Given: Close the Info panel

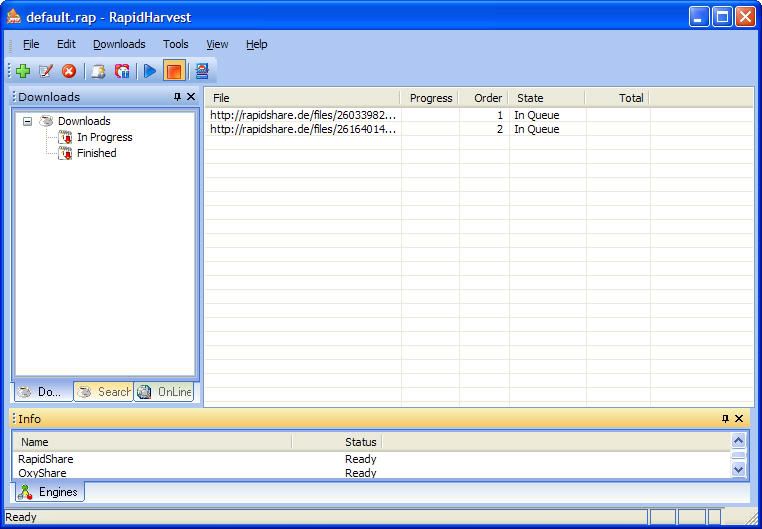Looking at the screenshot, I should coord(739,419).
